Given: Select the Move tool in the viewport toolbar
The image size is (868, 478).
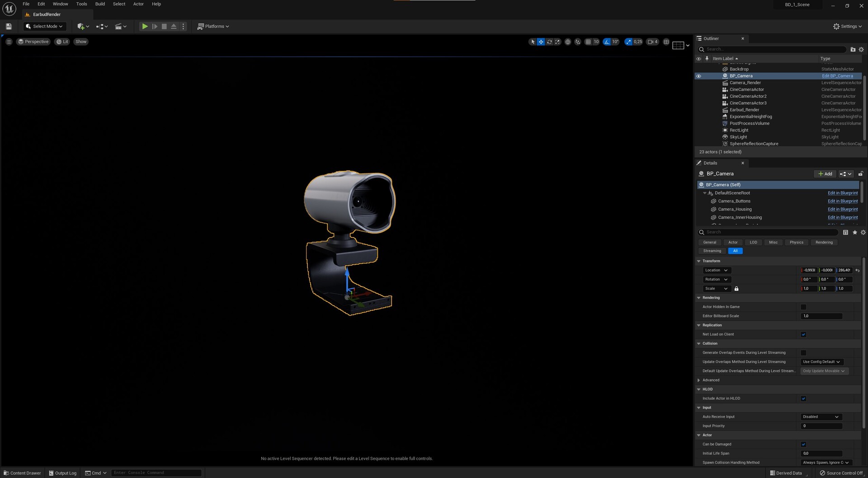Looking at the screenshot, I should click(x=541, y=42).
